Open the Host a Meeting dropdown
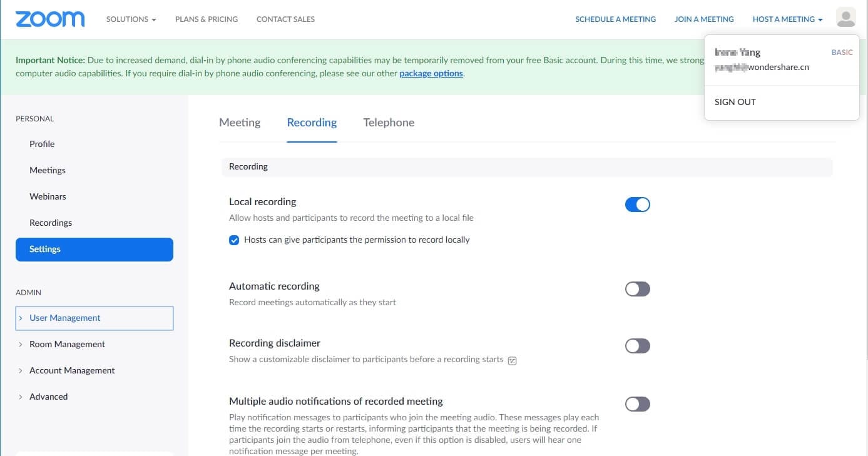 click(787, 19)
